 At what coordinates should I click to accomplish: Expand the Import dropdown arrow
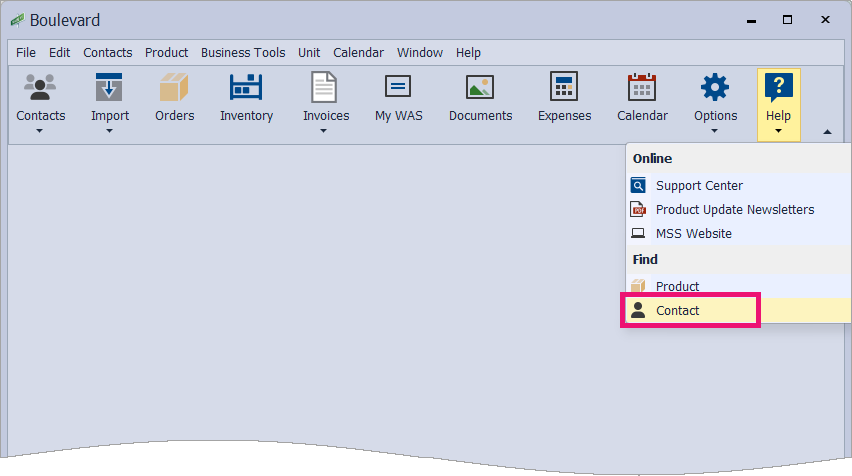click(x=109, y=131)
